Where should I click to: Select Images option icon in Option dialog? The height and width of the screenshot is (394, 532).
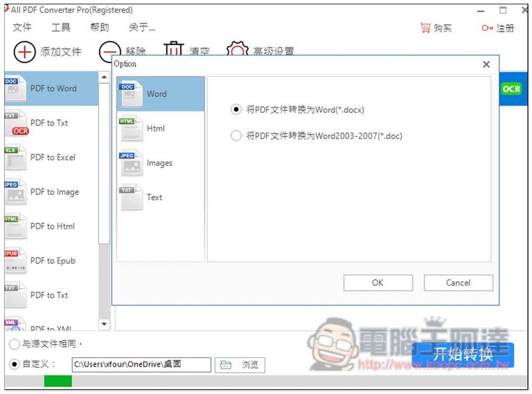coord(131,163)
